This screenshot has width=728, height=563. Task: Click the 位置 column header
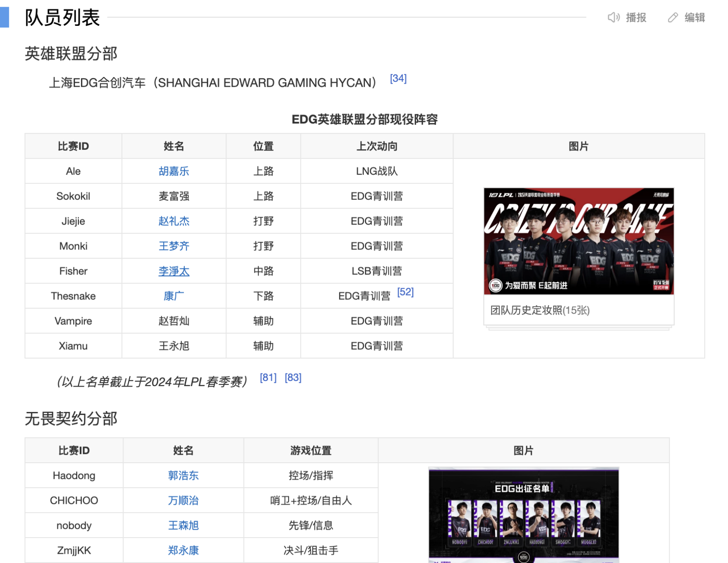coord(263,146)
